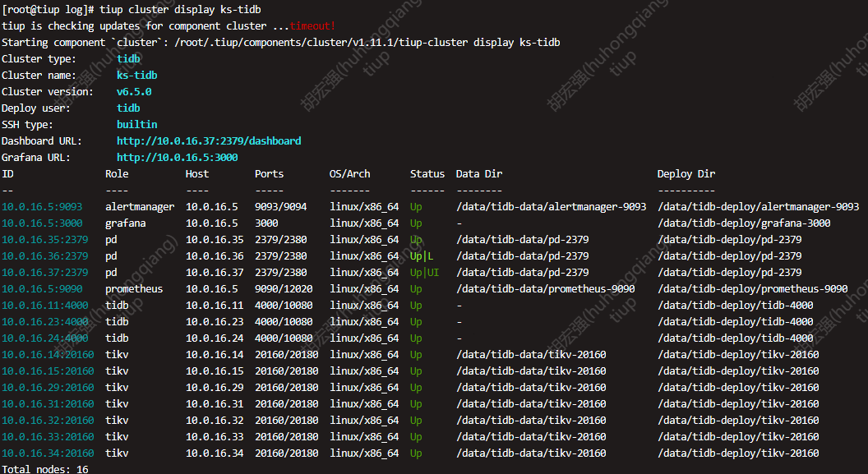Click host cell 10.0.16.11 in tidb row
Viewport: 868px width, 474px height.
[x=215, y=306]
